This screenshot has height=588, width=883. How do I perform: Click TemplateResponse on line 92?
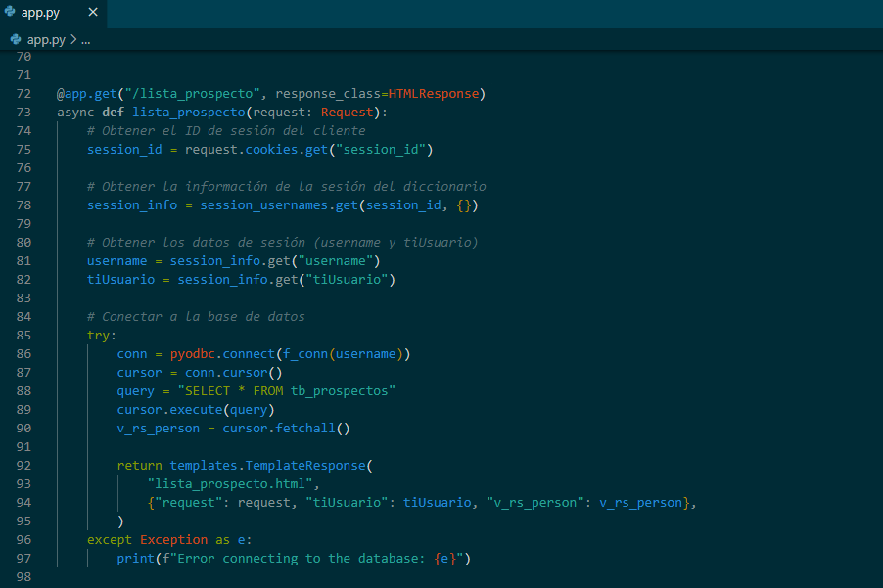305,466
